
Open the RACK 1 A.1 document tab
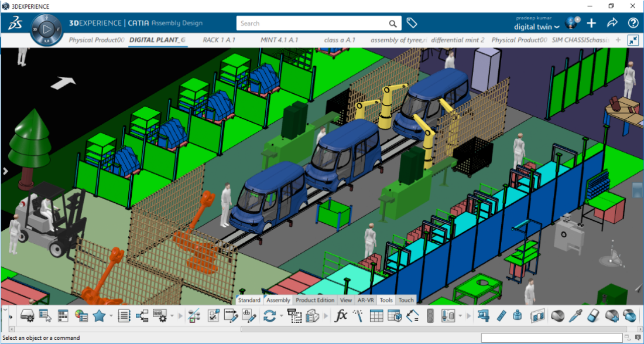pyautogui.click(x=220, y=40)
